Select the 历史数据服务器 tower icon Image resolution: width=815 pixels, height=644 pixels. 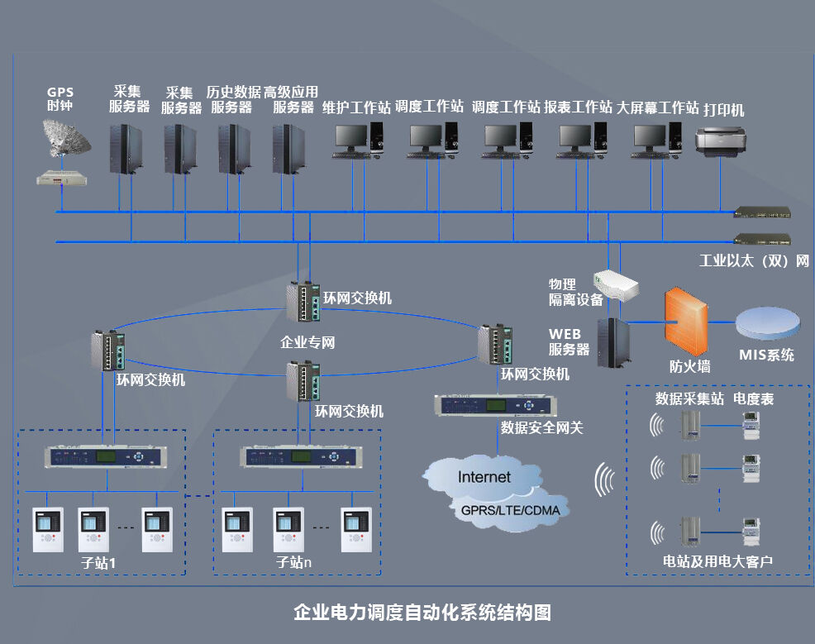click(234, 149)
